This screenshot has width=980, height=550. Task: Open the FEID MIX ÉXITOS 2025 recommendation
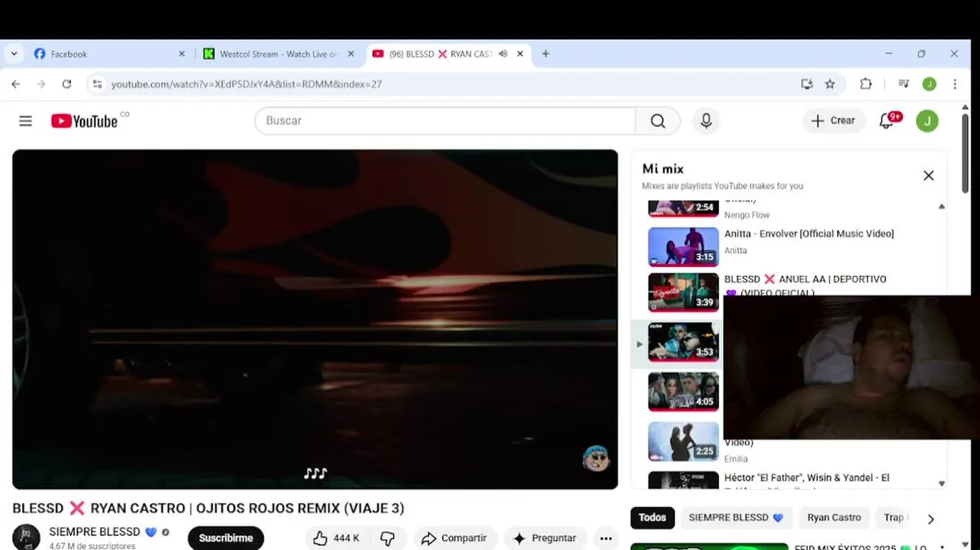coord(786,546)
